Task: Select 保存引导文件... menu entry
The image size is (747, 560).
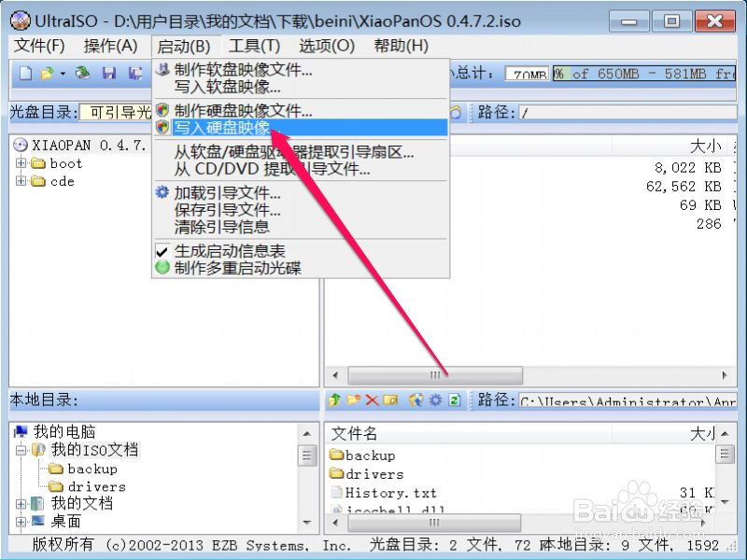Action: coord(301,210)
